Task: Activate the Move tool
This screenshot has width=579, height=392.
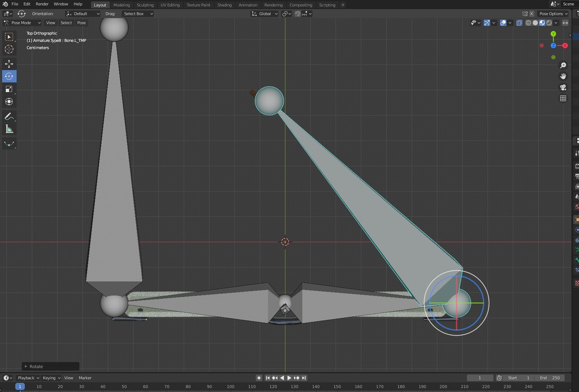Action: point(9,63)
